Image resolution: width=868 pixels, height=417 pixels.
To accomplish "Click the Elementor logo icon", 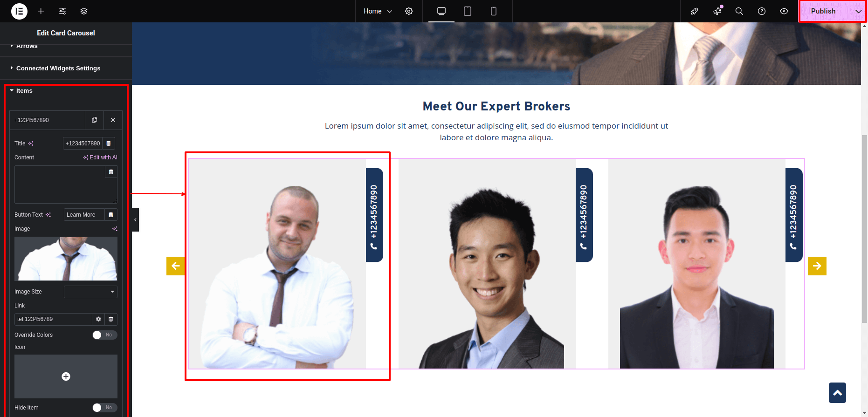I will click(19, 11).
